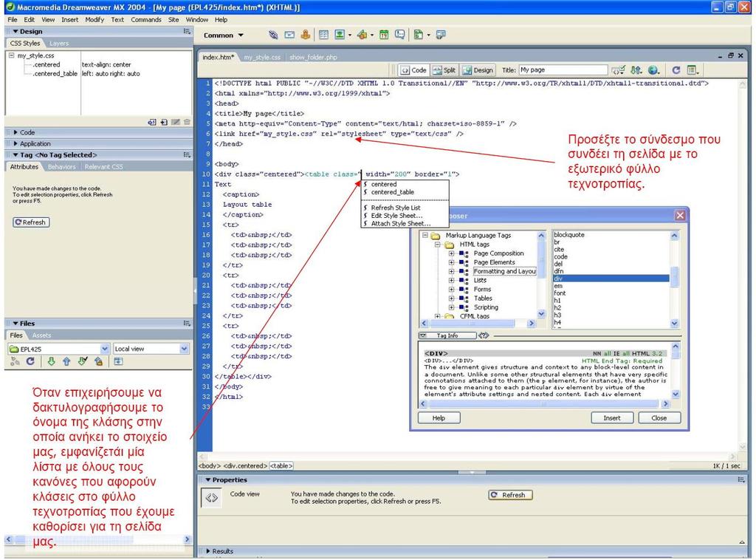
Task: Click the Media insert icon
Action: 362,35
